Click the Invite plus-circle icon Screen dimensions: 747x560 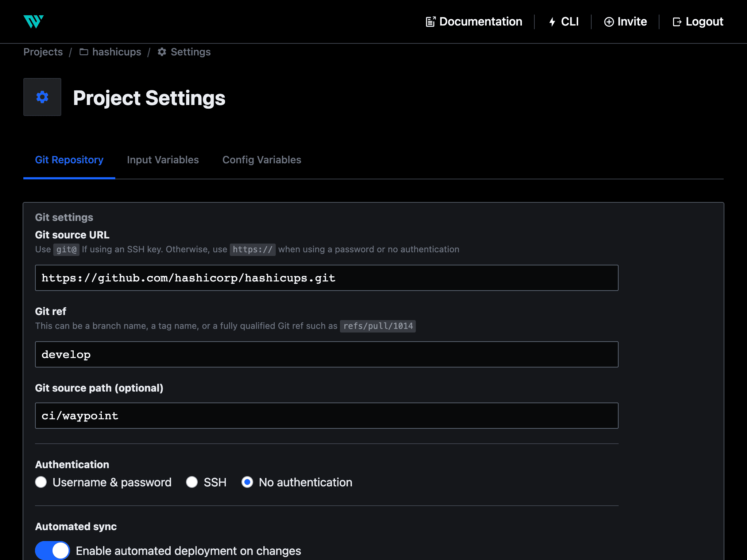609,22
